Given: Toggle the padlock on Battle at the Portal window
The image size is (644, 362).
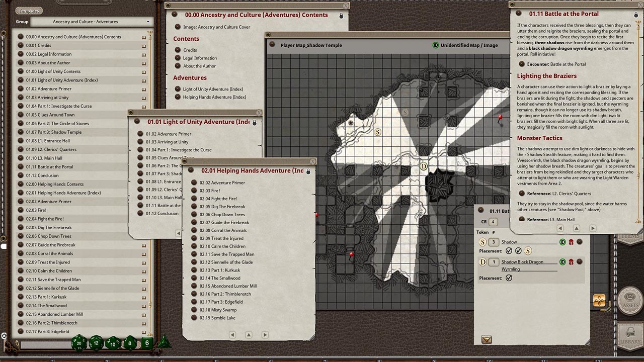Looking at the screenshot, I should [635, 14].
